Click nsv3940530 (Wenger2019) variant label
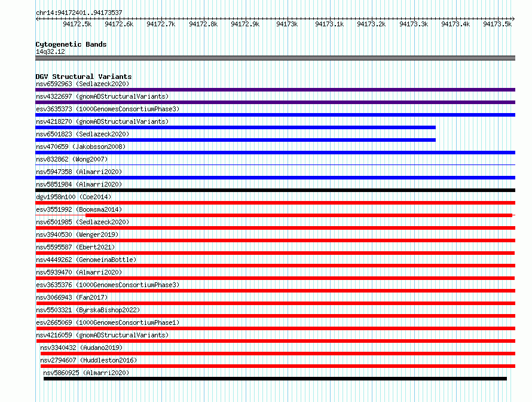The image size is (532, 402). pos(77,234)
